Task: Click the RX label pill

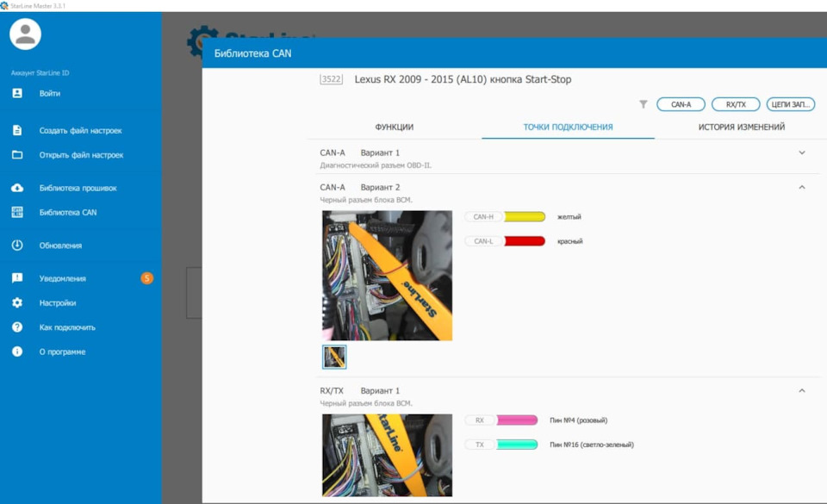Action: click(480, 420)
